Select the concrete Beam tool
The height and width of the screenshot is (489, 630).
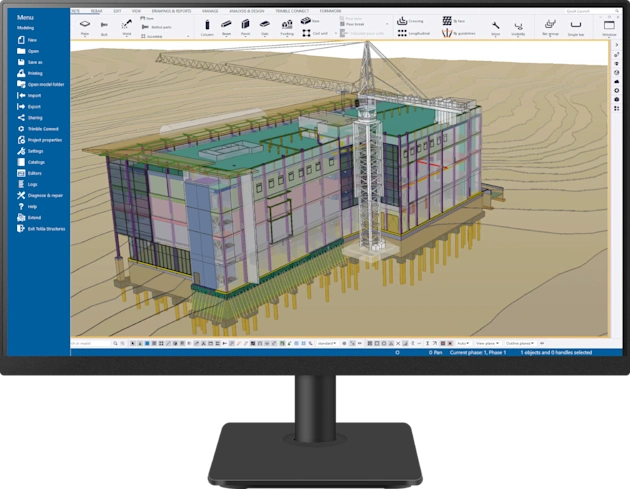coord(226,28)
